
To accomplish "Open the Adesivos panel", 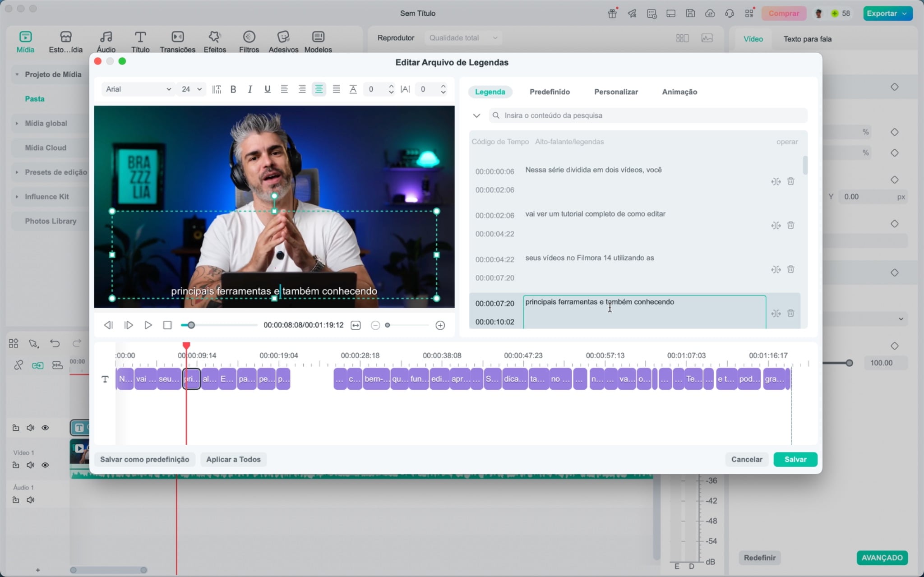I will (283, 42).
